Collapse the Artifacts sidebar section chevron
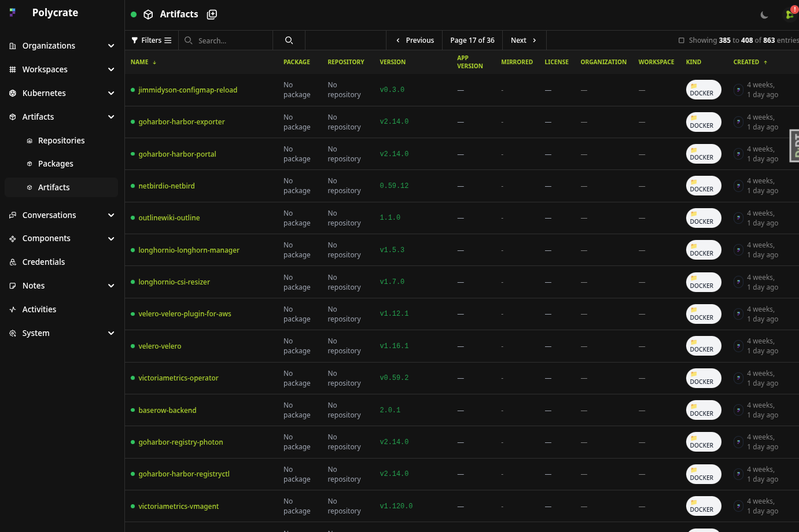This screenshot has width=799, height=532. tap(111, 117)
